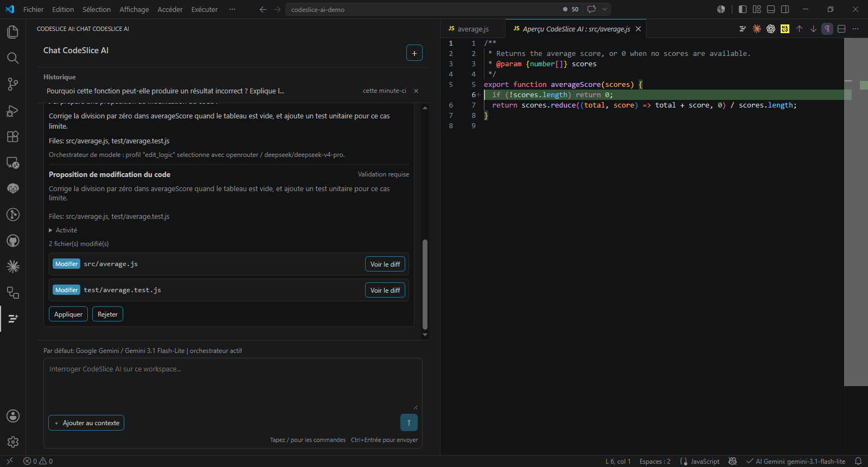Open the Exécuter menu

205,9
